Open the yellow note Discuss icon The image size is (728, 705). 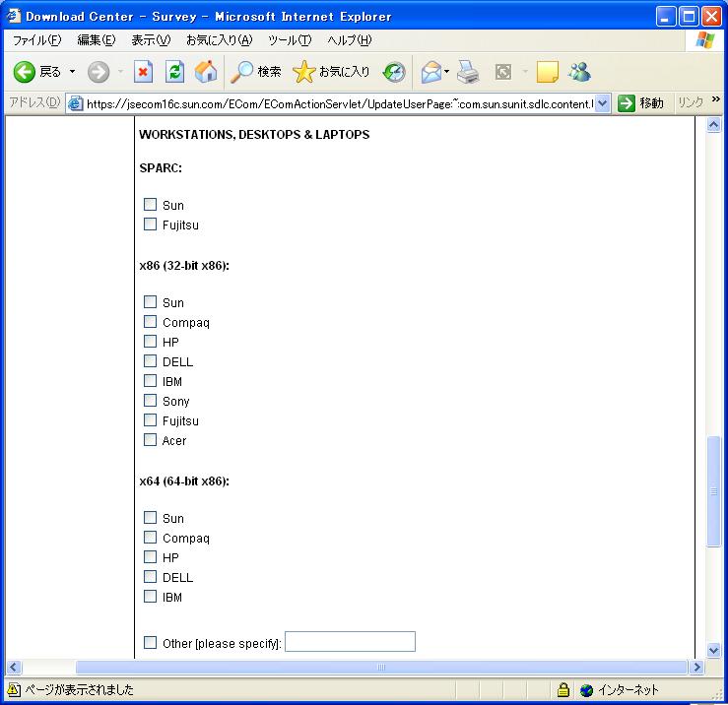click(547, 72)
